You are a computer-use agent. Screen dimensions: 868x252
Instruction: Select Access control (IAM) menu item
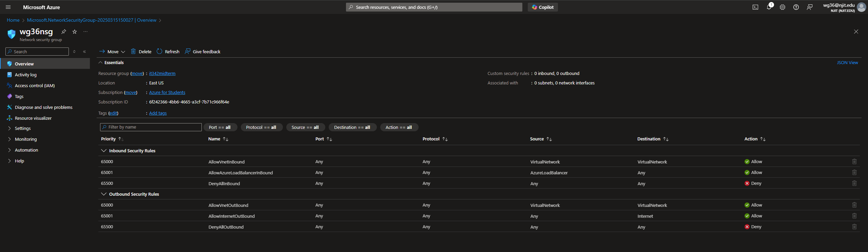point(35,85)
